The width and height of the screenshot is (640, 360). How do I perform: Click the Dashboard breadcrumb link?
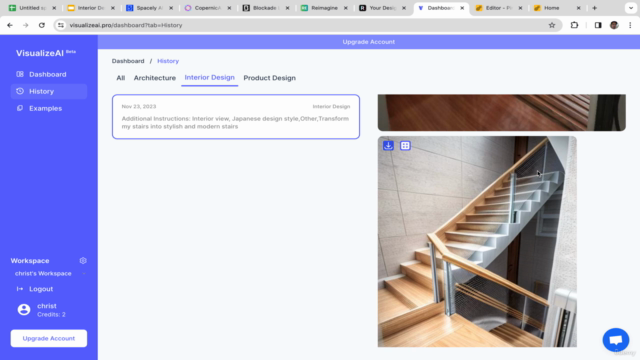point(128,61)
